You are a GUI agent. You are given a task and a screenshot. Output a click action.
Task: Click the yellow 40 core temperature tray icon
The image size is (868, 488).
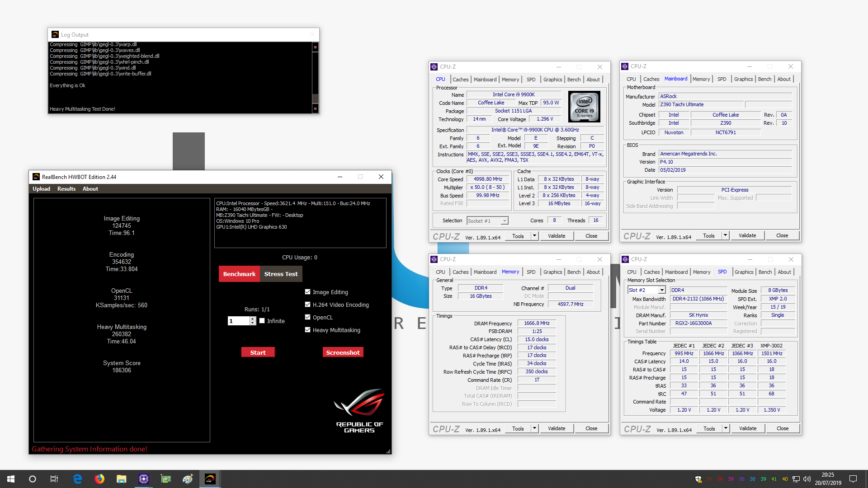coord(785,479)
